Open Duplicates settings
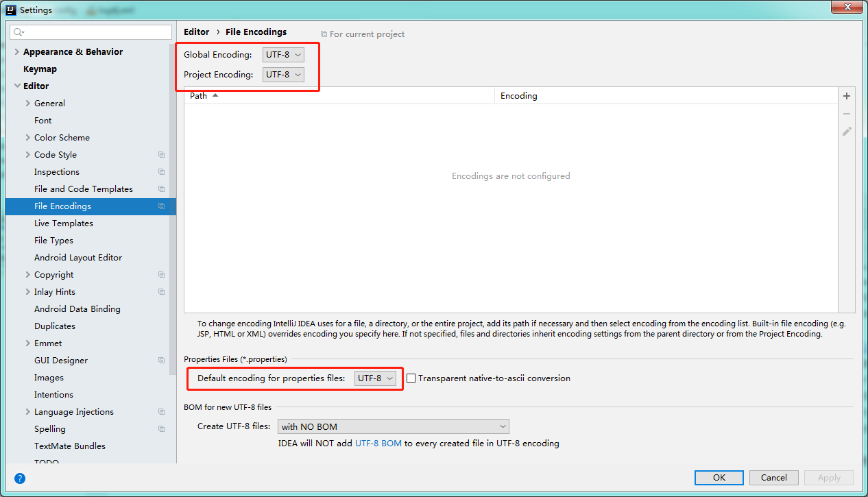Screen dimensions: 868x497 [x=55, y=326]
